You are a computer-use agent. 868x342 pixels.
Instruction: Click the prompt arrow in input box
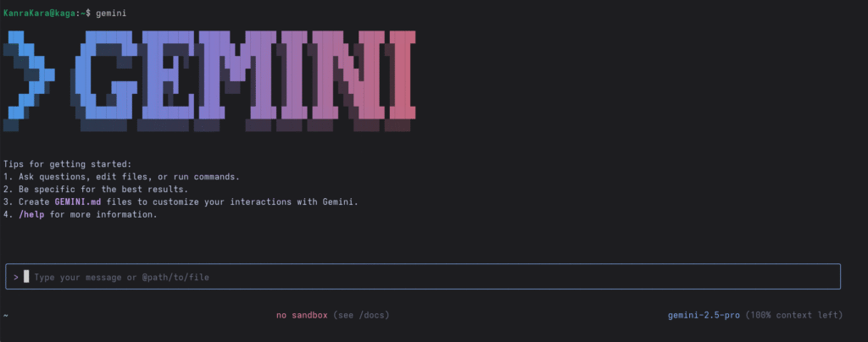pos(17,277)
